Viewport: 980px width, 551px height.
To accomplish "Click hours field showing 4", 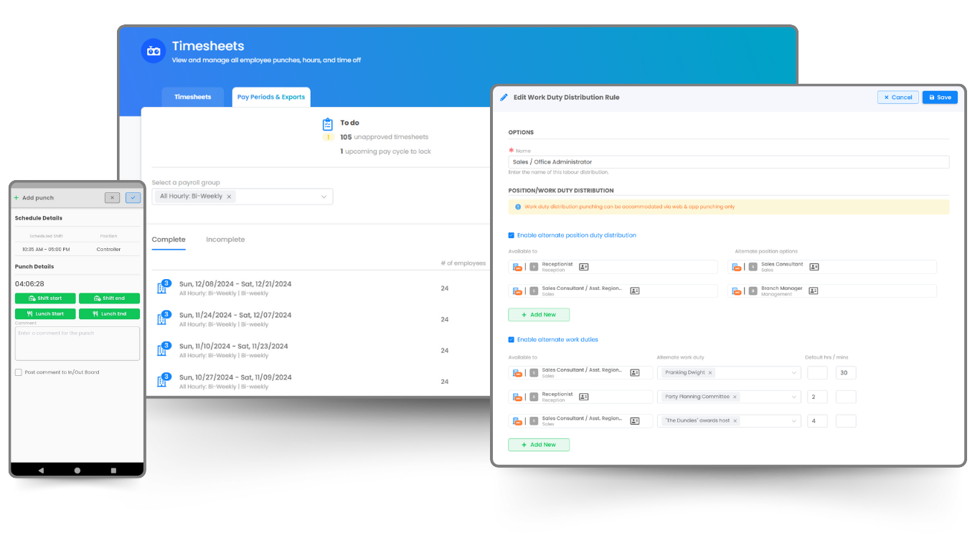I will coord(817,421).
